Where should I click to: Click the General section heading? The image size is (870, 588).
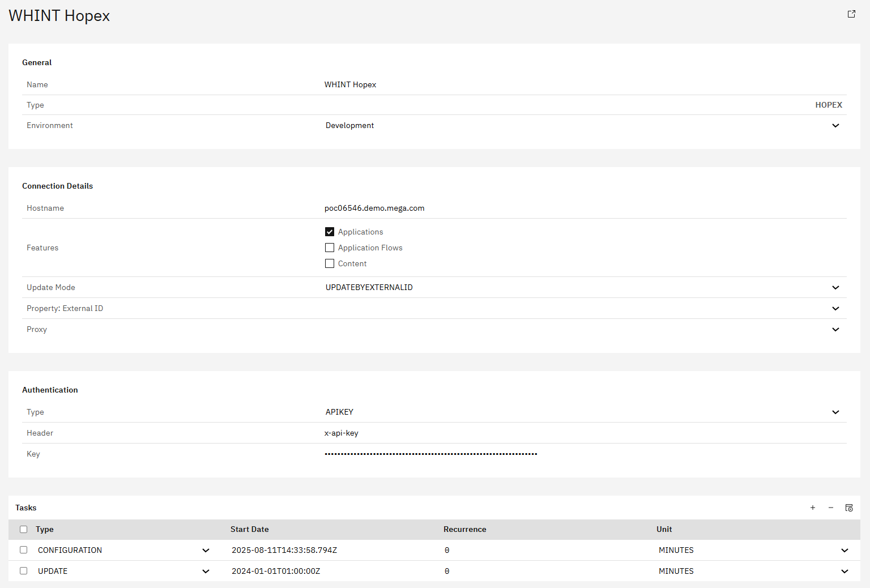coord(37,62)
